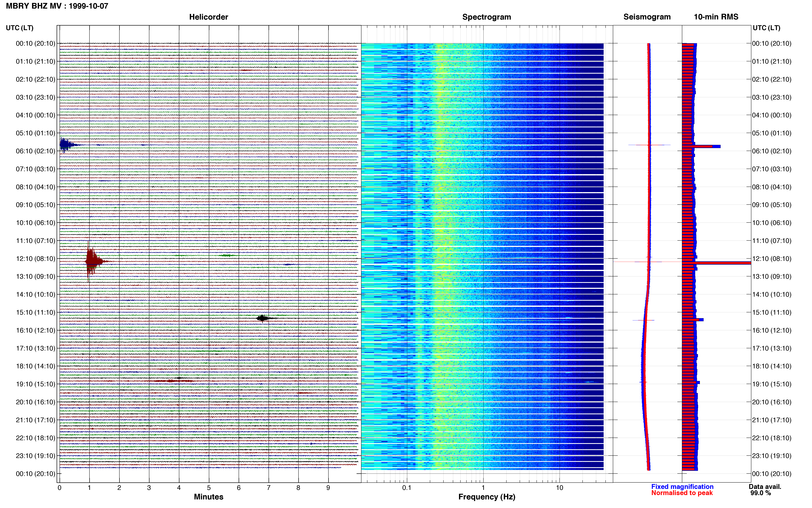Click the '10-min RMS' panel heading
This screenshot has width=812, height=508.
coord(716,17)
